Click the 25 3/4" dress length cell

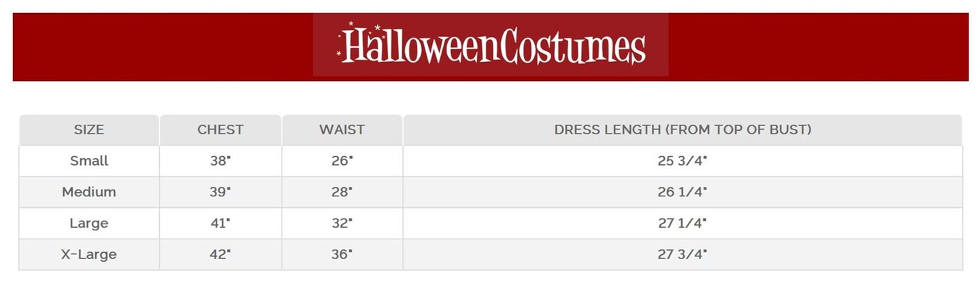tap(683, 161)
